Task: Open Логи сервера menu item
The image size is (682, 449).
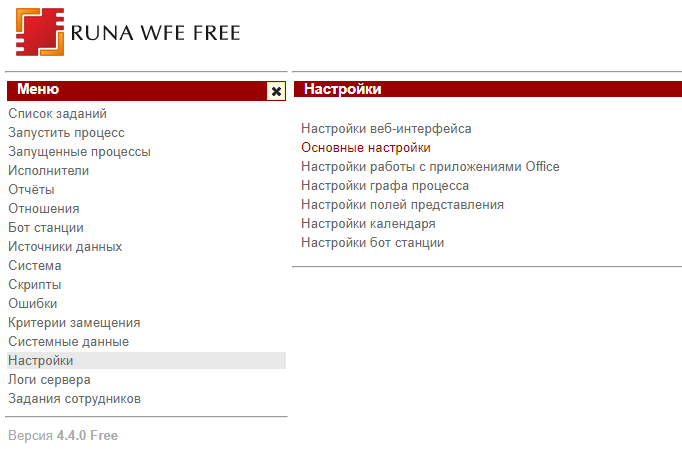Action: [49, 380]
